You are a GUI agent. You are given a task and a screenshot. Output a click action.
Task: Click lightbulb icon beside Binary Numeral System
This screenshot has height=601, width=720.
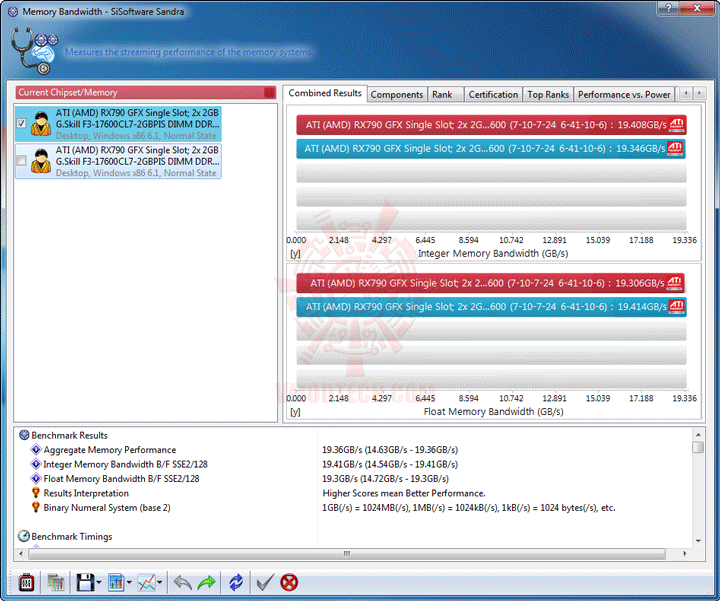36,507
